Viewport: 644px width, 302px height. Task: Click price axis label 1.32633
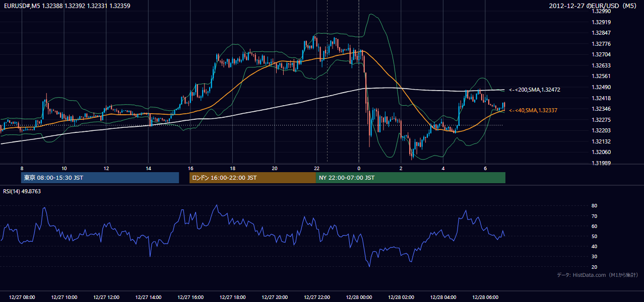[602, 65]
